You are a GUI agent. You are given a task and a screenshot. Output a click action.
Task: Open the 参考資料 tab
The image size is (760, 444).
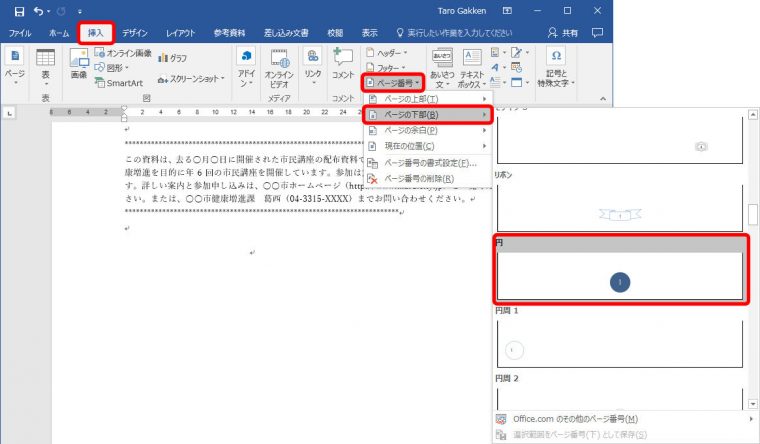[x=229, y=33]
